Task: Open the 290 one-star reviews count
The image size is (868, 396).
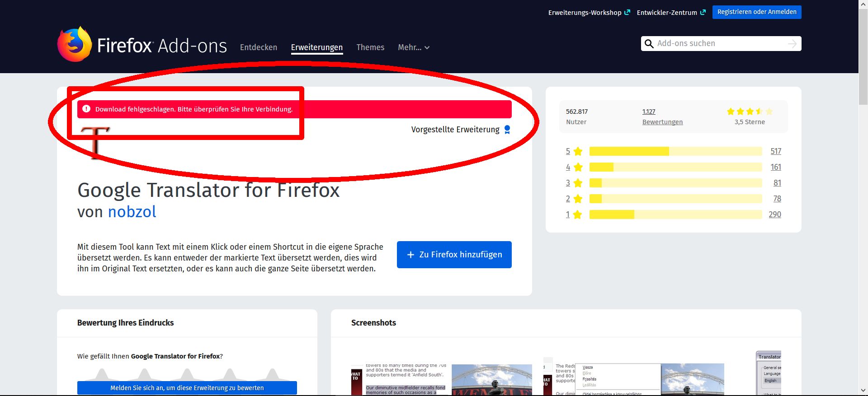Action: point(775,214)
